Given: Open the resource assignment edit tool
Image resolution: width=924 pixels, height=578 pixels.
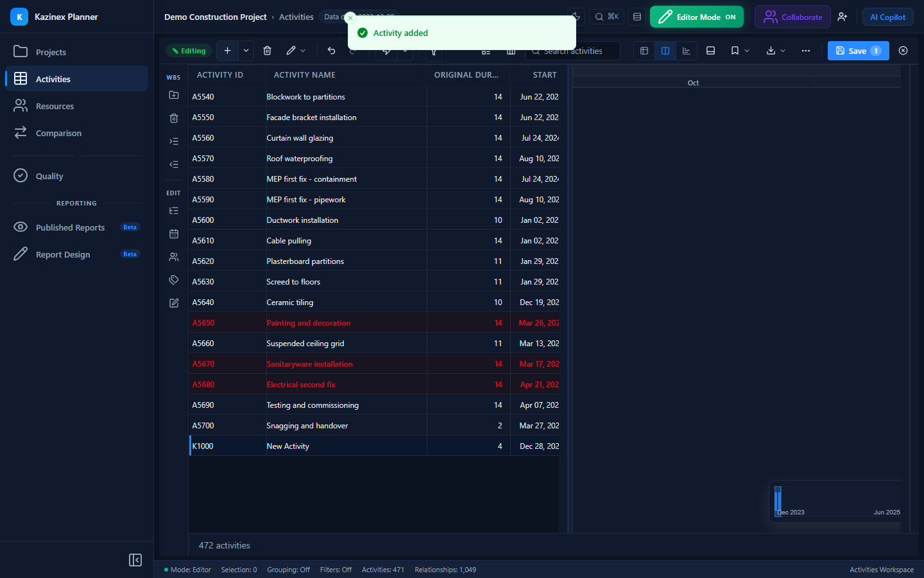Looking at the screenshot, I should click(174, 257).
